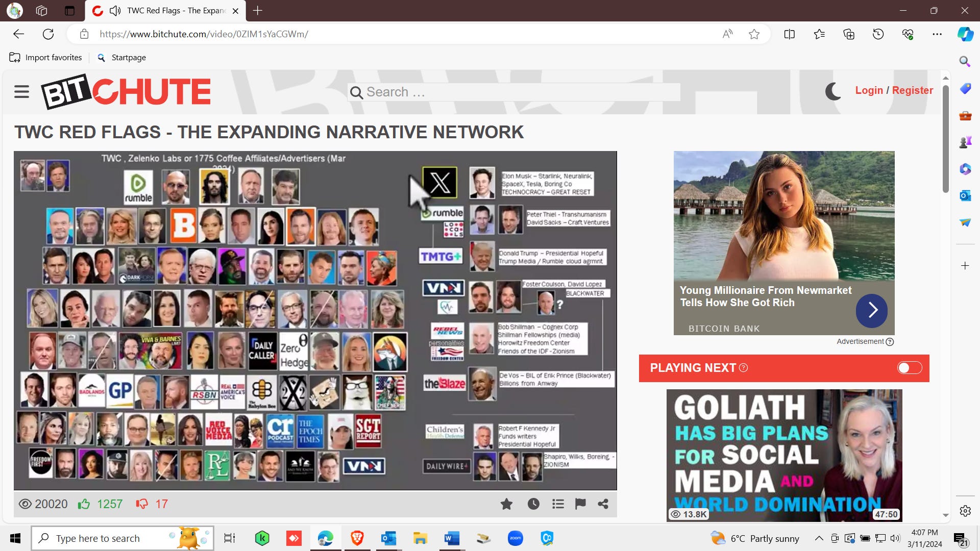Open Edge sidebar search icon
Screen dimensions: 980x551
point(965,61)
